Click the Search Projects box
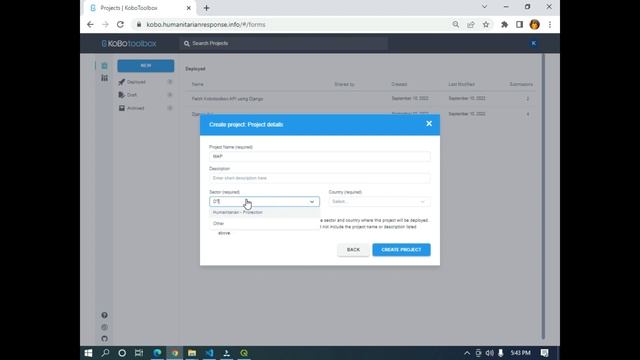The height and width of the screenshot is (360, 640). pyautogui.click(x=283, y=43)
